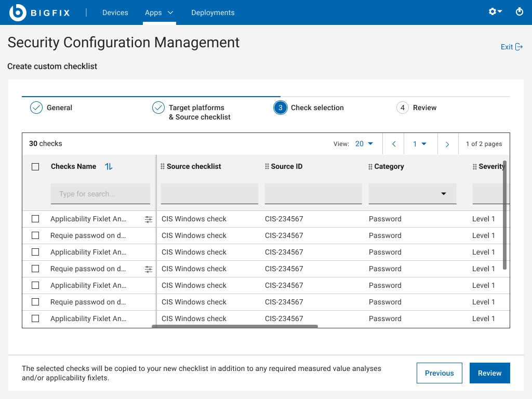Click Level 1 in the first row
This screenshot has height=399, width=532.
tap(484, 219)
